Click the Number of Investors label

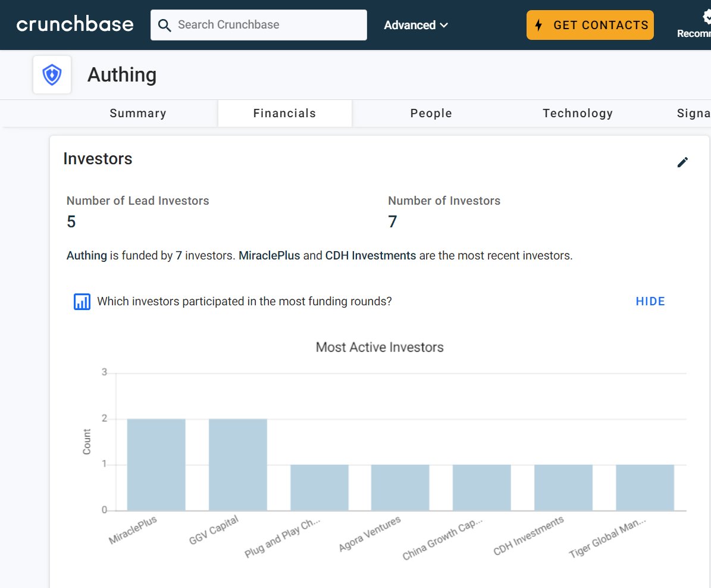(x=444, y=201)
